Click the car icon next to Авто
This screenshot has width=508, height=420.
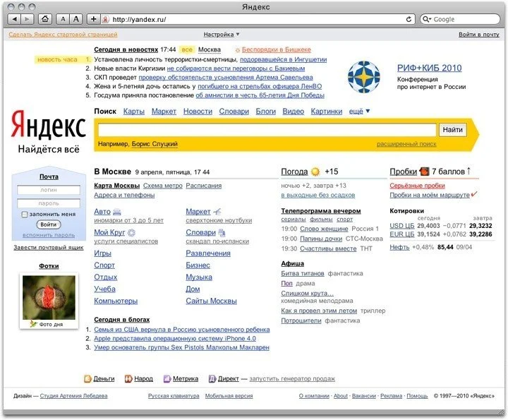click(x=117, y=212)
